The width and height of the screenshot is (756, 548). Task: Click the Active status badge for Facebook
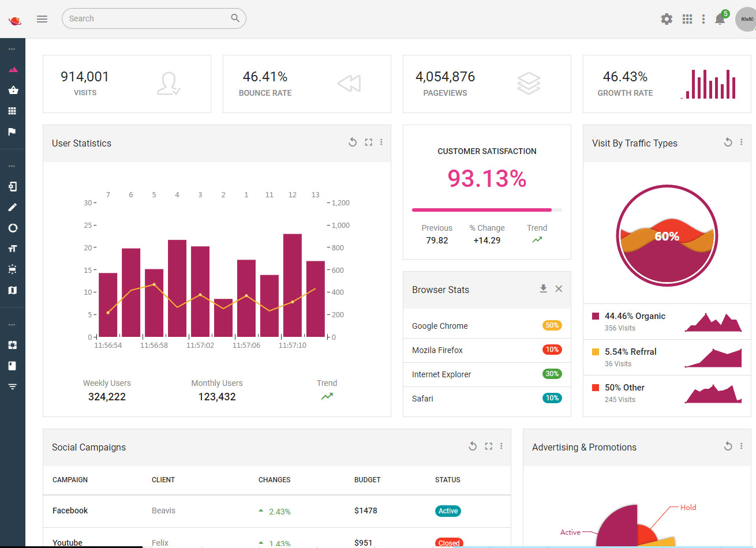[448, 511]
